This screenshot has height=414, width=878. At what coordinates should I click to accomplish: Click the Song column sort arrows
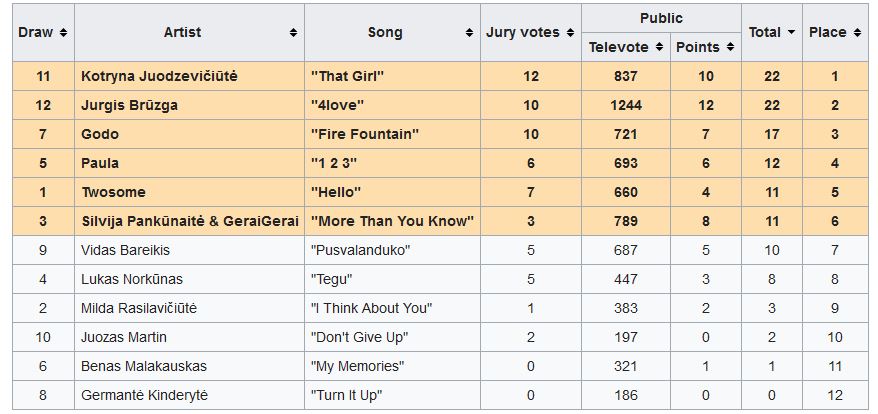coord(469,32)
